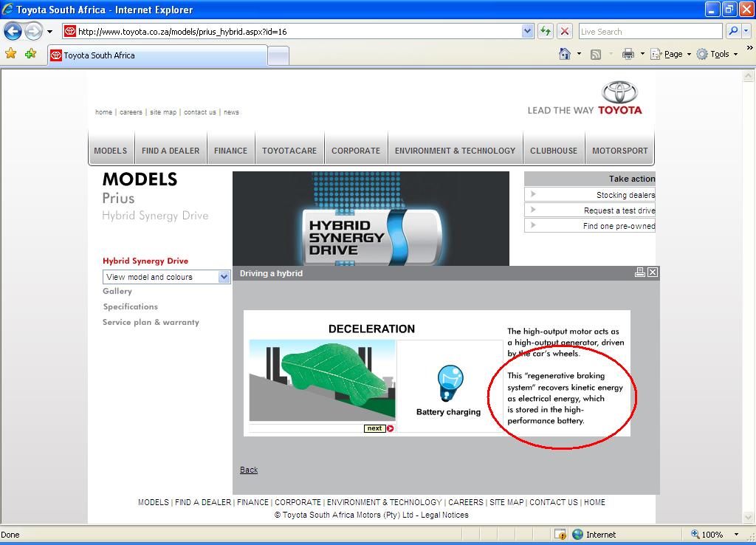
Task: Click the Toyota logo
Action: [x=619, y=97]
